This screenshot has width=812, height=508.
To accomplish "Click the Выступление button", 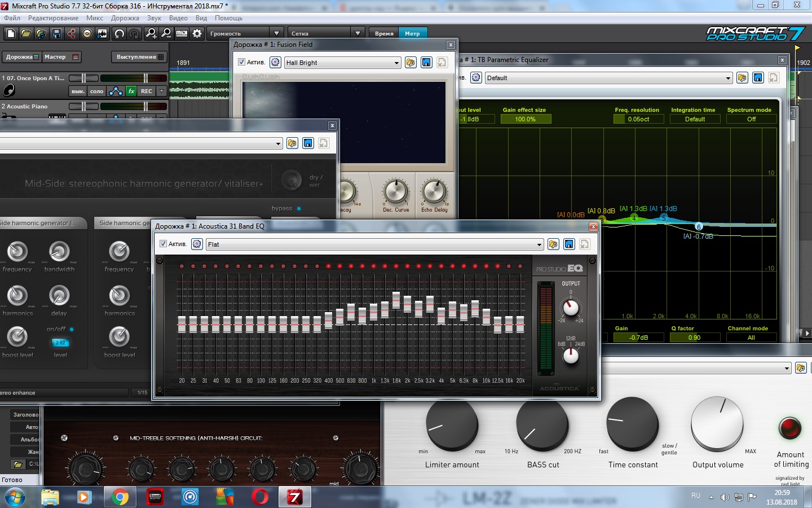I will 139,57.
